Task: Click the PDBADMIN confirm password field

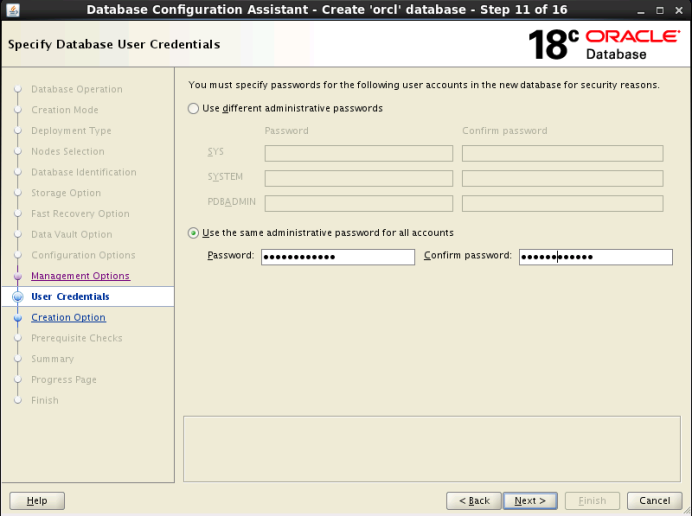Action: pyautogui.click(x=563, y=204)
